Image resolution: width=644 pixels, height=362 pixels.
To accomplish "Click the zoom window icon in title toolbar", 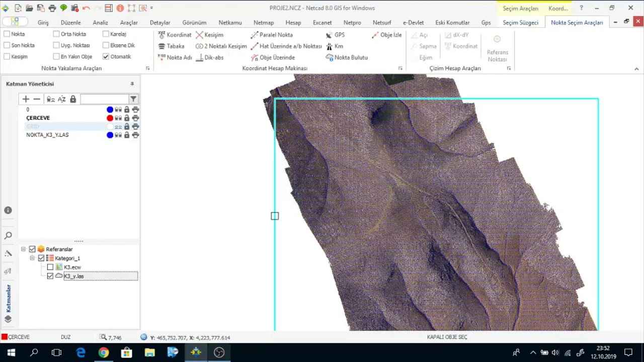I will coord(143,8).
